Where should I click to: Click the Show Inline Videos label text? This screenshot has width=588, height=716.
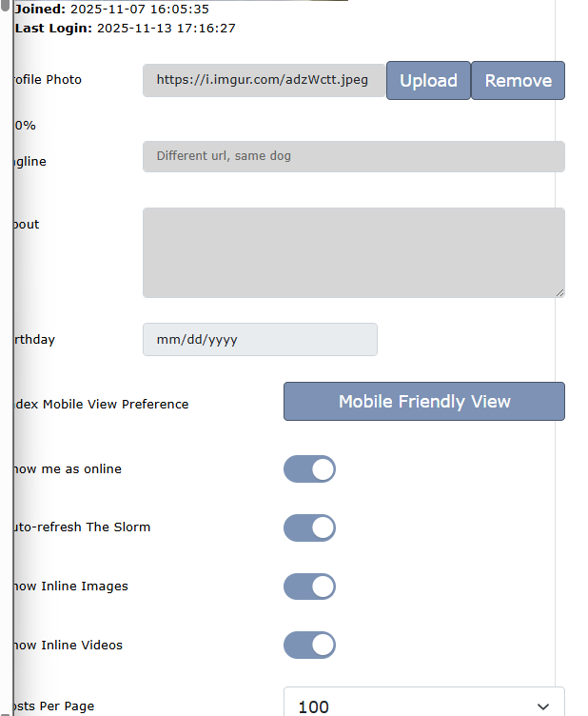tap(67, 645)
